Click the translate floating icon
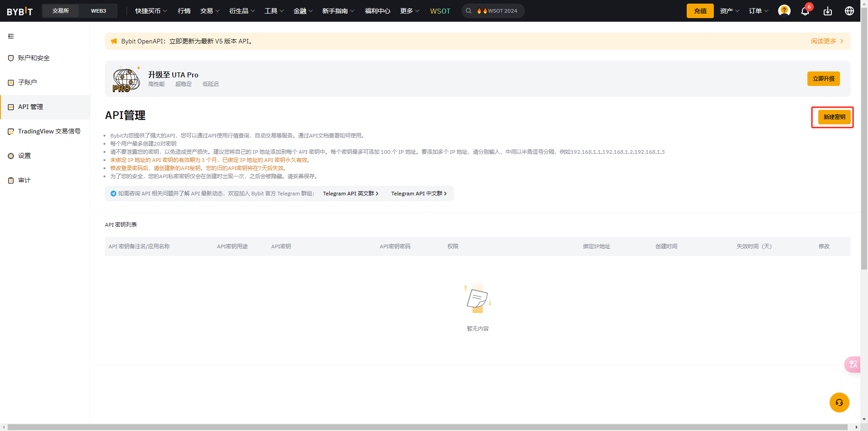This screenshot has width=868, height=431. pyautogui.click(x=853, y=365)
